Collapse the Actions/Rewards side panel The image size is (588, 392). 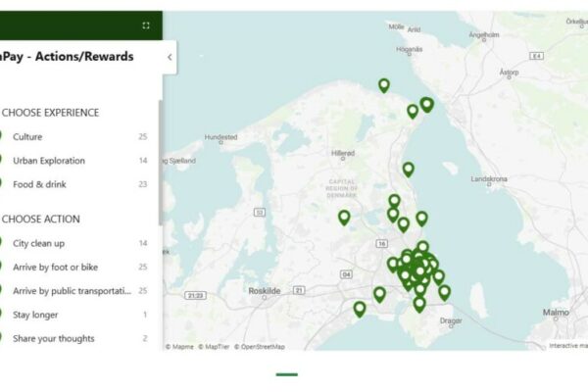coord(169,57)
